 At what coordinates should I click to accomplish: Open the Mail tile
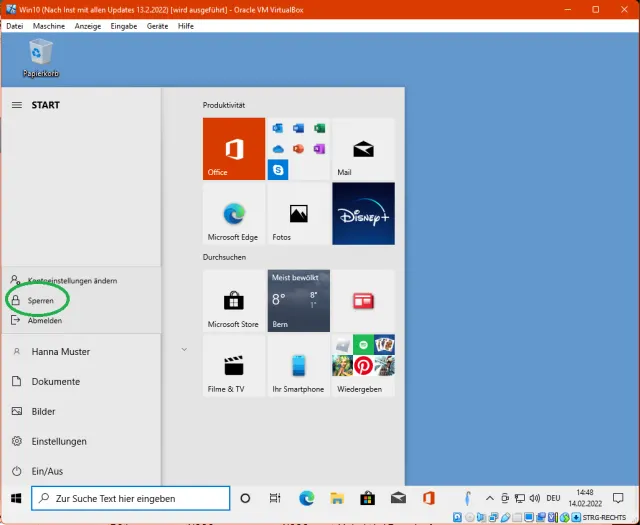click(x=363, y=149)
